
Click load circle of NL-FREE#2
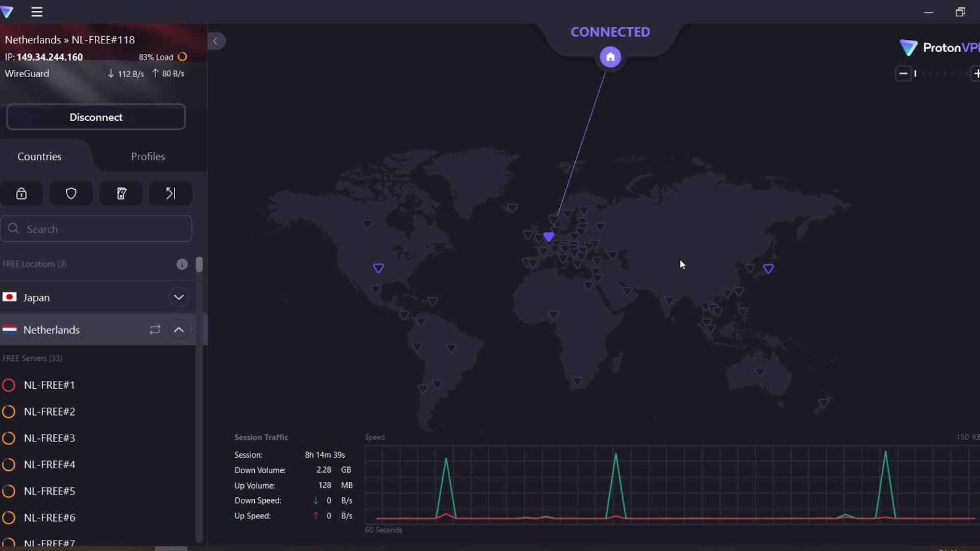(x=9, y=411)
